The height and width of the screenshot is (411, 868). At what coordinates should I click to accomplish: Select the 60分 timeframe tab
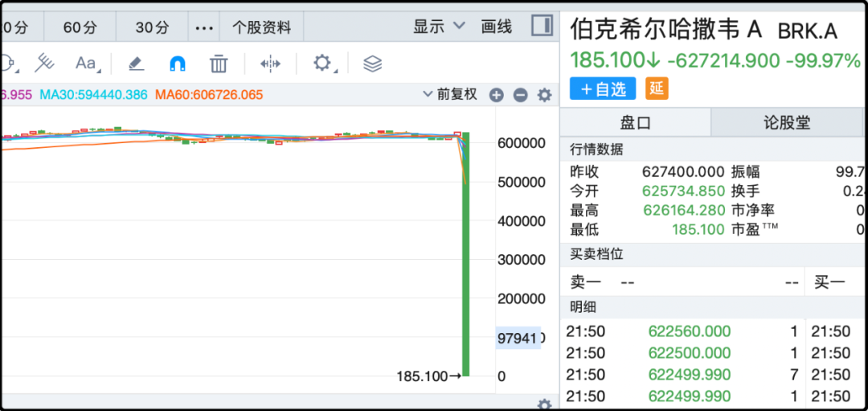80,27
